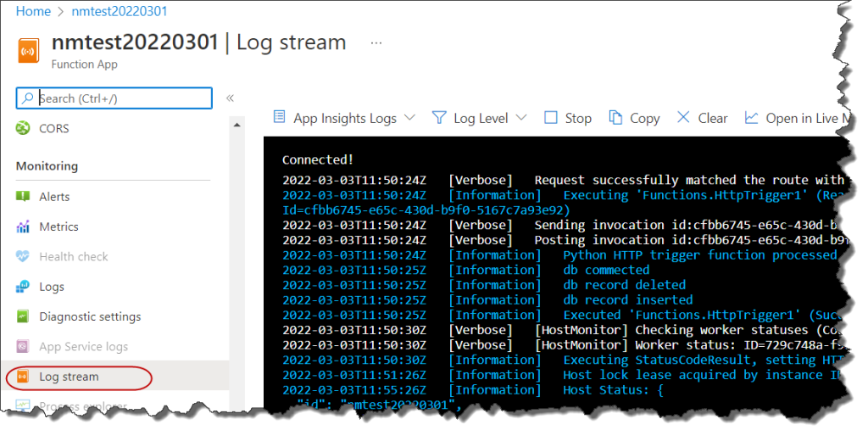
Task: Click the CORS sidebar icon
Action: [x=23, y=128]
